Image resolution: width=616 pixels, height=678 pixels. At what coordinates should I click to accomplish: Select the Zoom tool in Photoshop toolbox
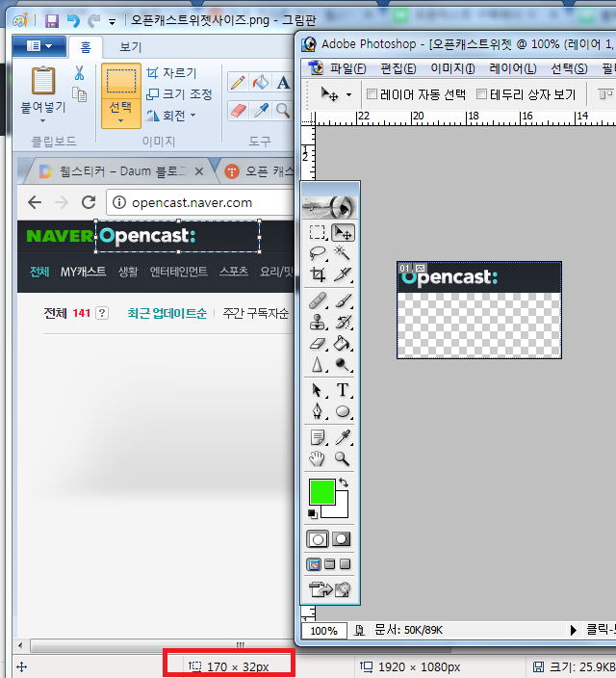pos(343,458)
